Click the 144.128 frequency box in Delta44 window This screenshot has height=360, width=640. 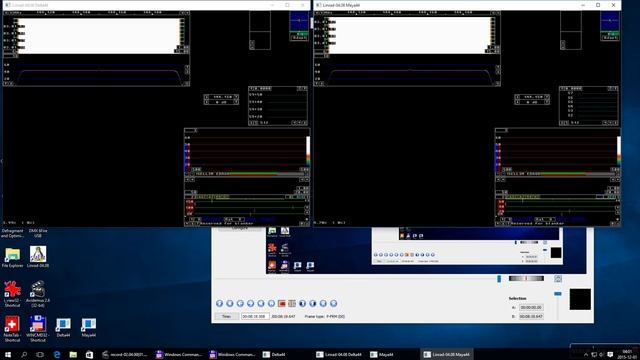pyautogui.click(x=221, y=97)
